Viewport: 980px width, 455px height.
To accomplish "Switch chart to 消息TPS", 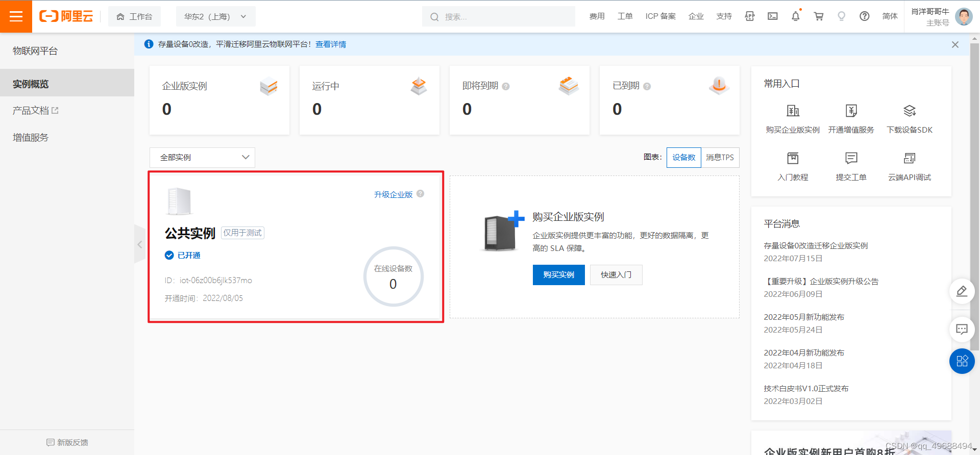I will click(x=720, y=157).
